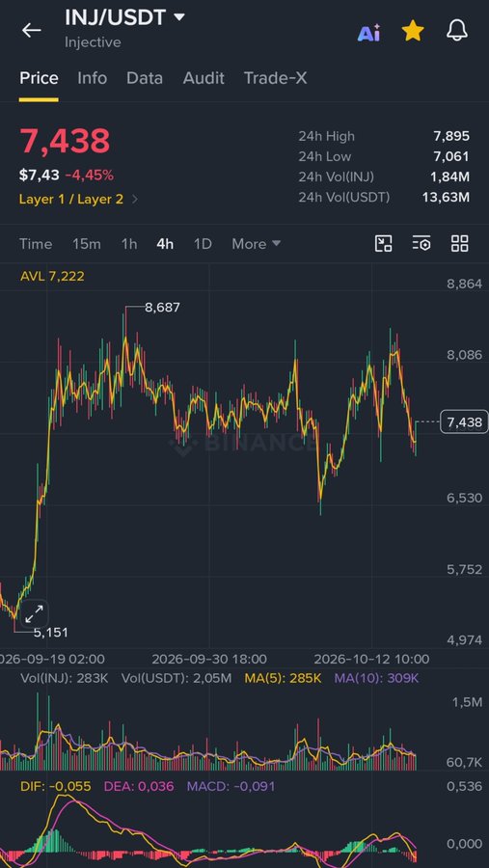Tap the 8,687 high price marker
Screen dimensions: 489x868
coord(162,308)
